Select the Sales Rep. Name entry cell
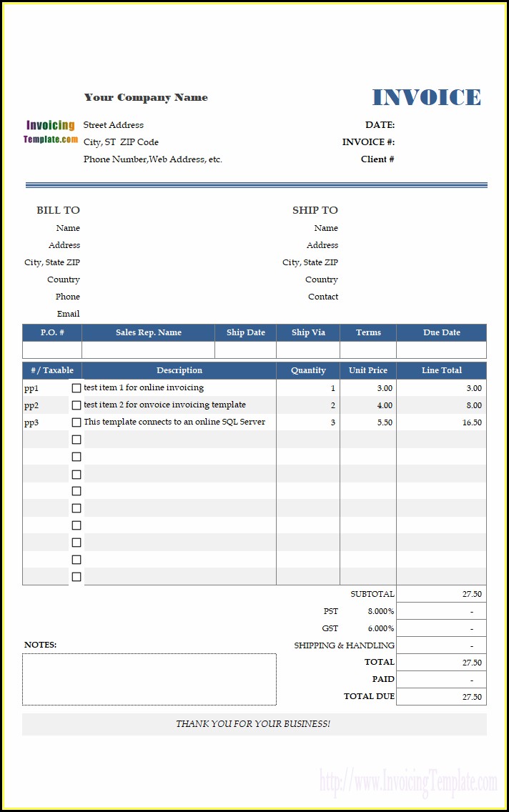Viewport: 509px width, 812px height. (148, 350)
